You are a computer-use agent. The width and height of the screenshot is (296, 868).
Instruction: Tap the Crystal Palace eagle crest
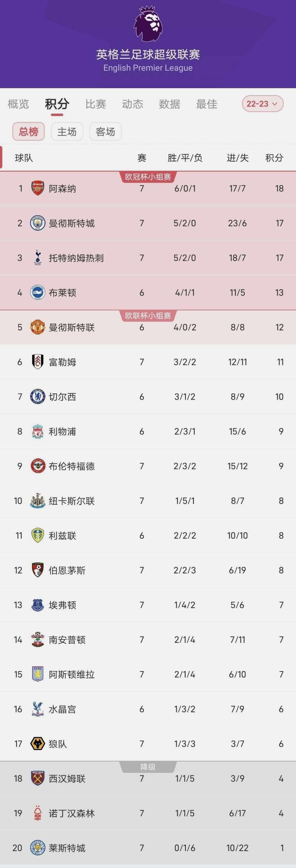37,709
